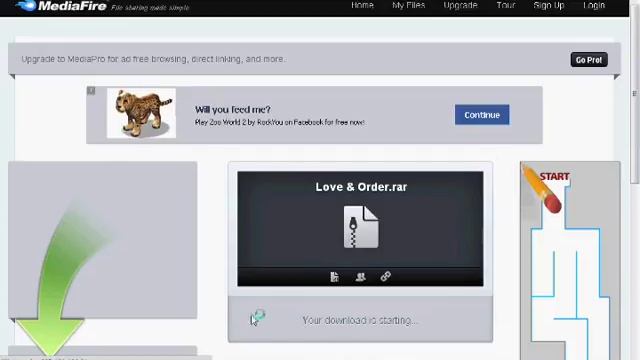
Task: Click the pencil in maze ad
Action: click(x=542, y=189)
